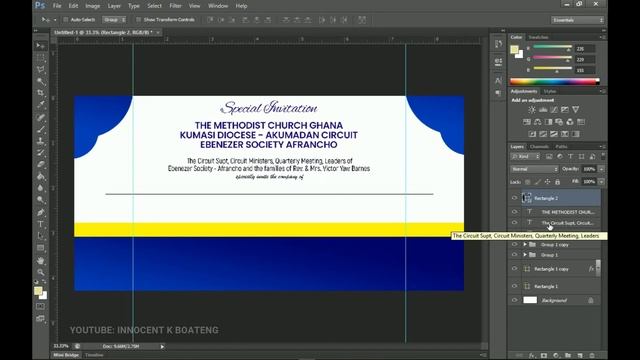640x360 pixels.
Task: Click the red R channel slider
Action: point(552,48)
